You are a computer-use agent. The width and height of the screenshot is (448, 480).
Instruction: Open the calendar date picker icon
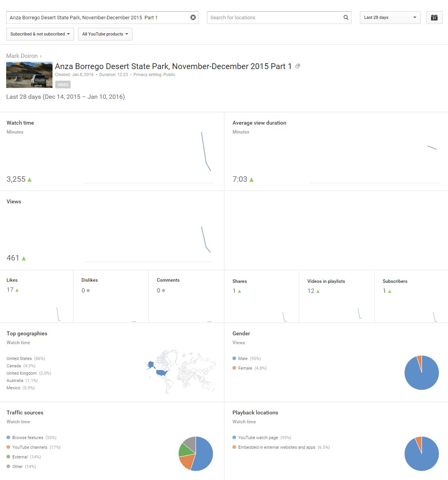click(x=434, y=17)
